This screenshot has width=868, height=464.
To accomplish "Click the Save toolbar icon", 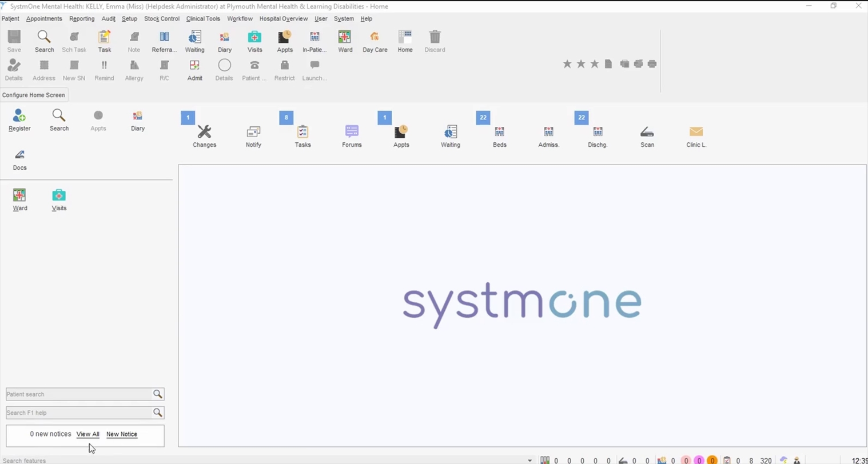I will (14, 41).
